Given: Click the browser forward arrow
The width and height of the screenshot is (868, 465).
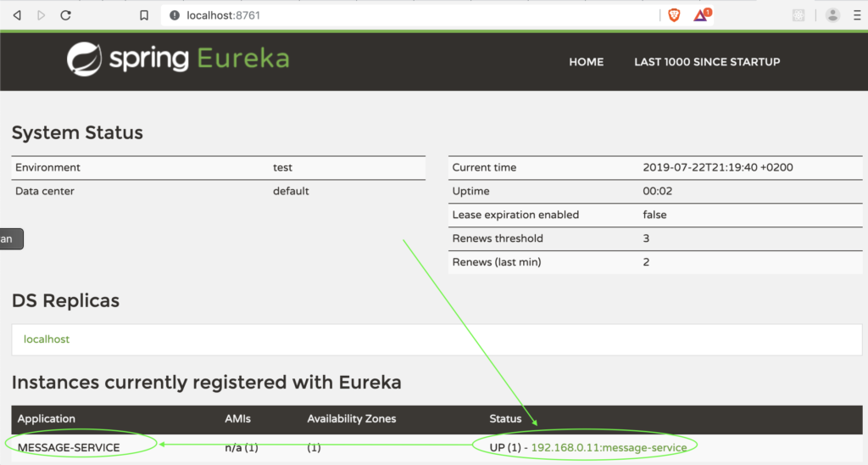Looking at the screenshot, I should [42, 15].
